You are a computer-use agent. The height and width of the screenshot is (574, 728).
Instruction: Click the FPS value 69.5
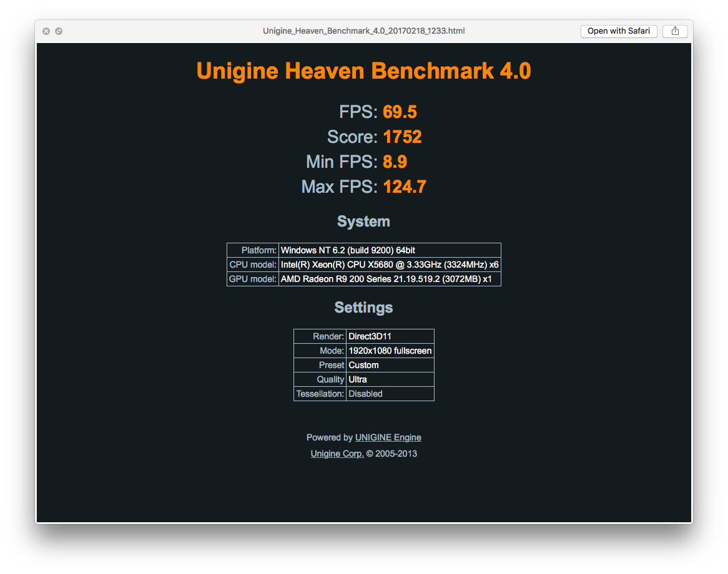click(400, 112)
